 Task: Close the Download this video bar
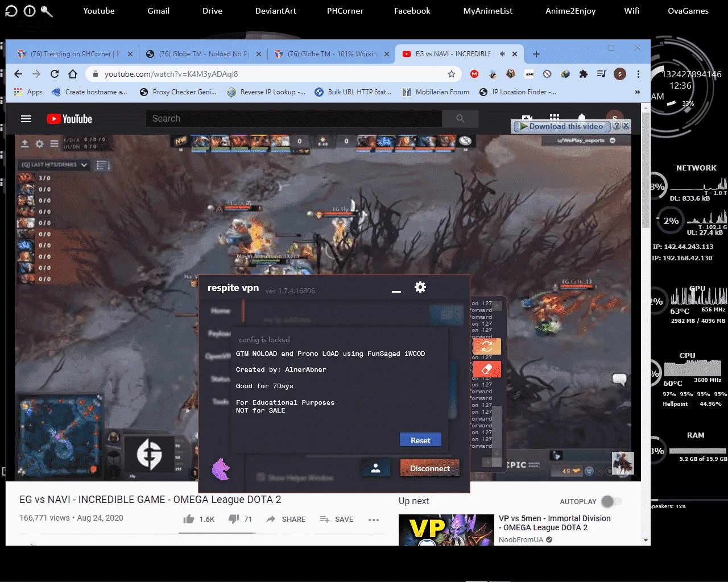pos(626,126)
